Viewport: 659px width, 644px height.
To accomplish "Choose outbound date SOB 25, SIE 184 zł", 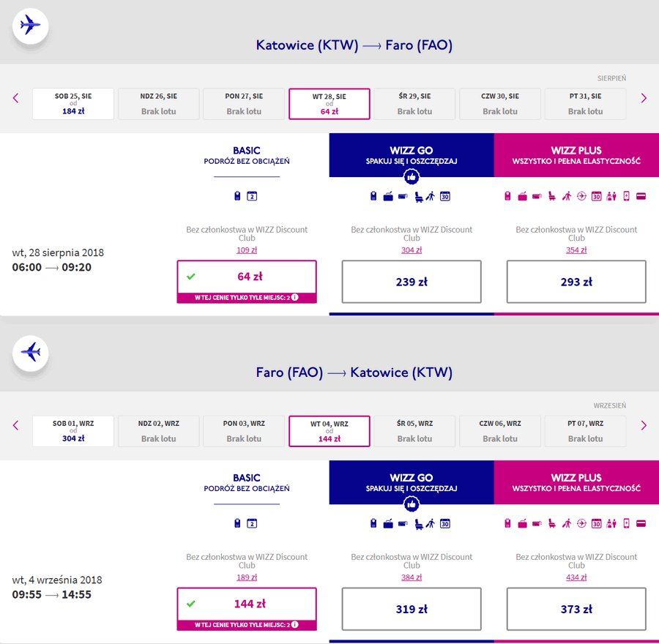I will pos(73,104).
